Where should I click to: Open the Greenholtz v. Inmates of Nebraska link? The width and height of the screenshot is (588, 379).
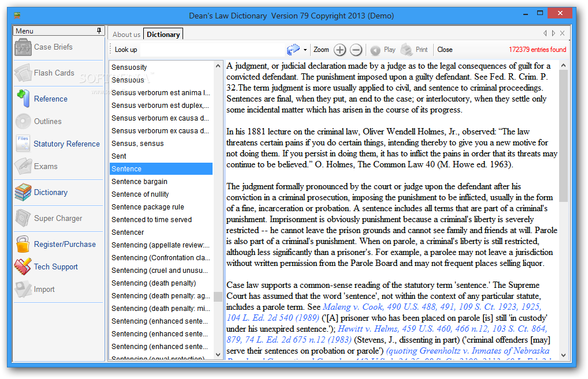468,351
